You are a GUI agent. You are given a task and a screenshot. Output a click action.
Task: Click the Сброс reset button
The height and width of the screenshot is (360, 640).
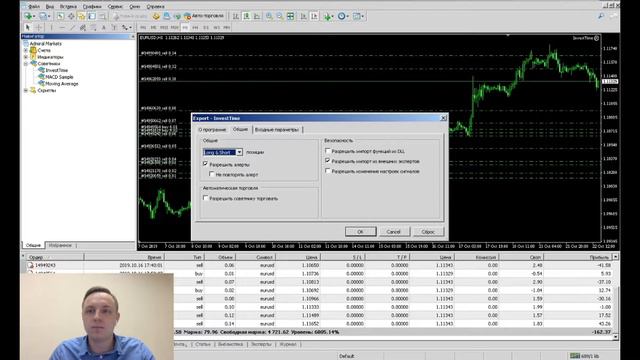point(428,231)
